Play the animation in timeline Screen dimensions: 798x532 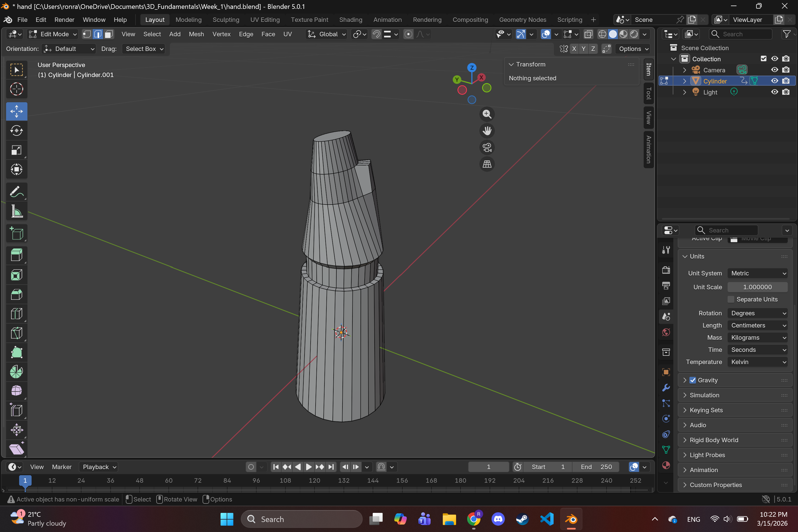coord(308,467)
